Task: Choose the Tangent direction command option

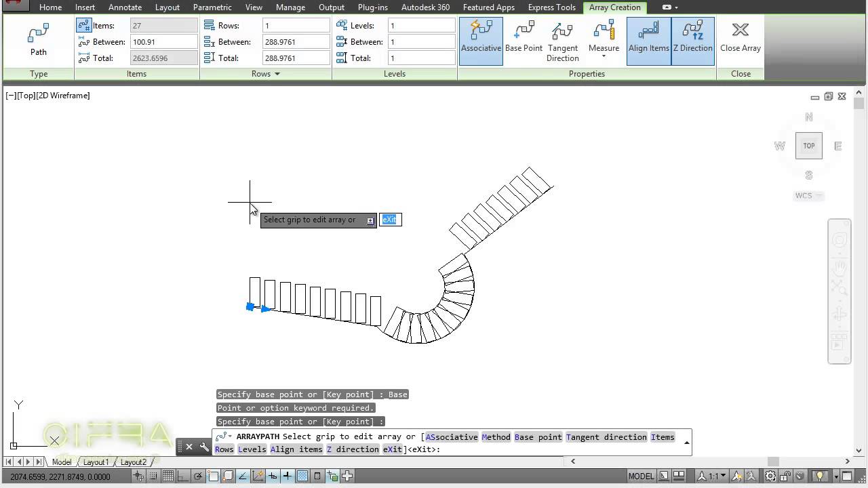Action: 606,437
